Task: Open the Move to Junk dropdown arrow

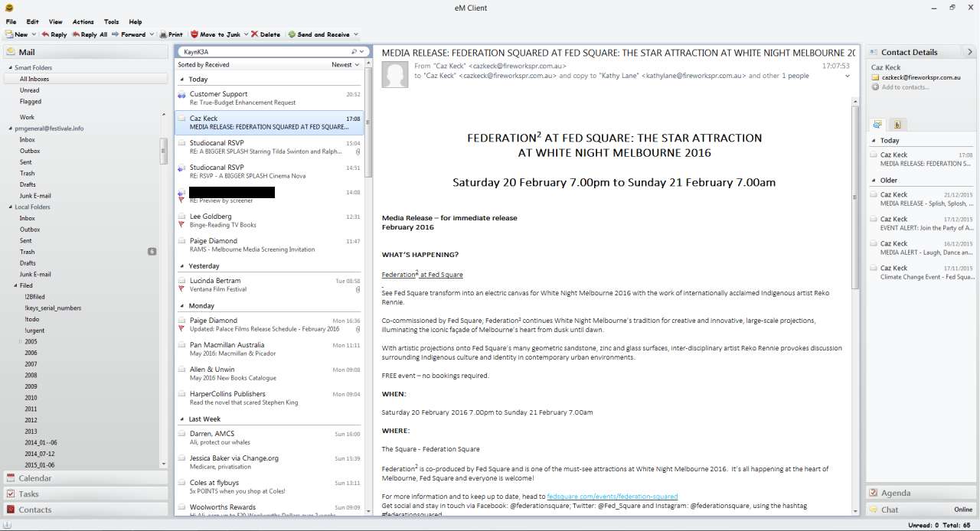Action: 245,34
